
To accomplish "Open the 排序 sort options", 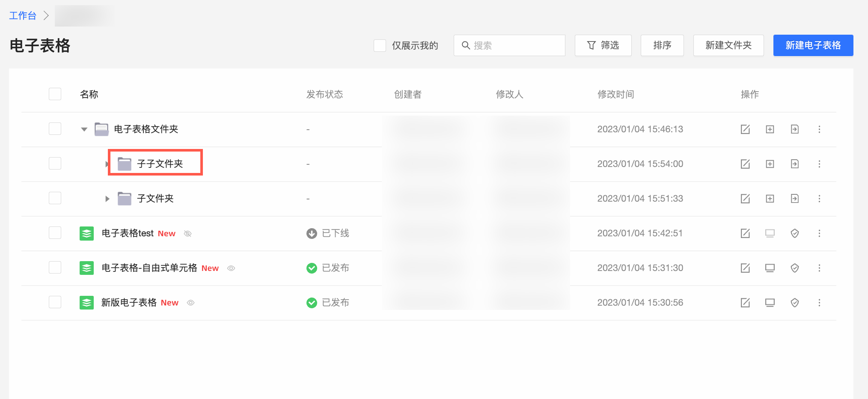I will 662,45.
